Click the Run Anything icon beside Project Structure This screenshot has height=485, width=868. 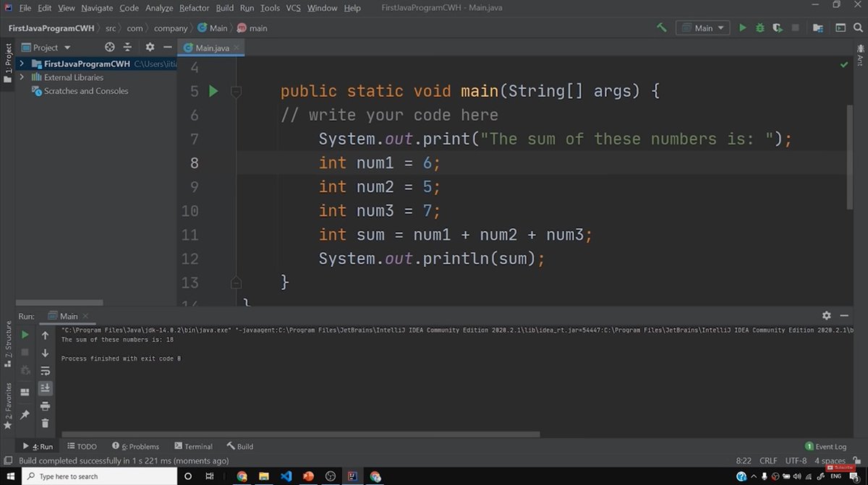[841, 27]
